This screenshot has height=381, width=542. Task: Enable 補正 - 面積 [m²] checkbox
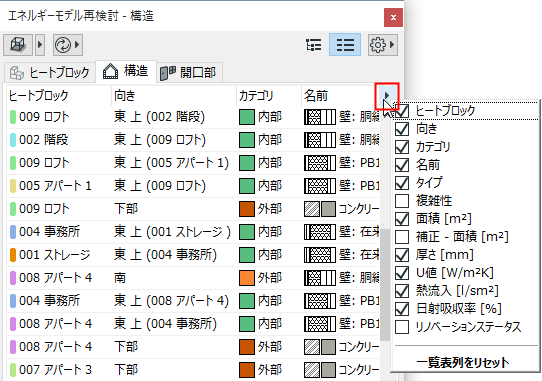point(402,237)
